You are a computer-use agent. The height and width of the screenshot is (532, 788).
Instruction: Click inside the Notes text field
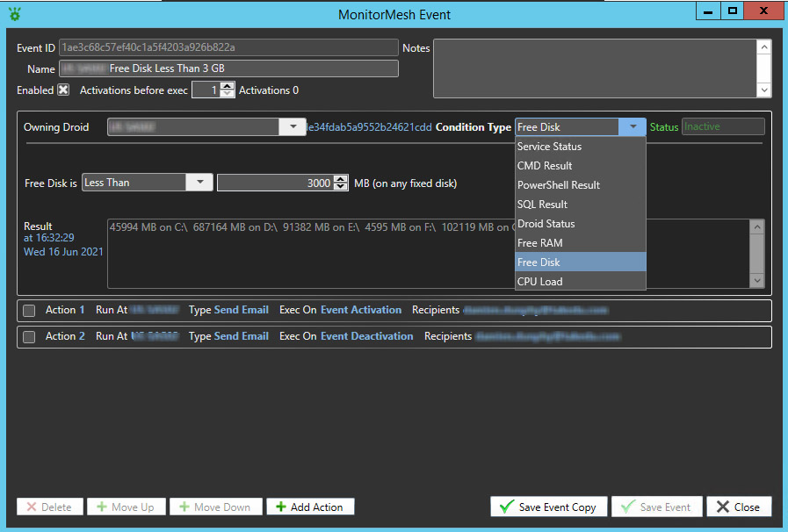point(597,66)
